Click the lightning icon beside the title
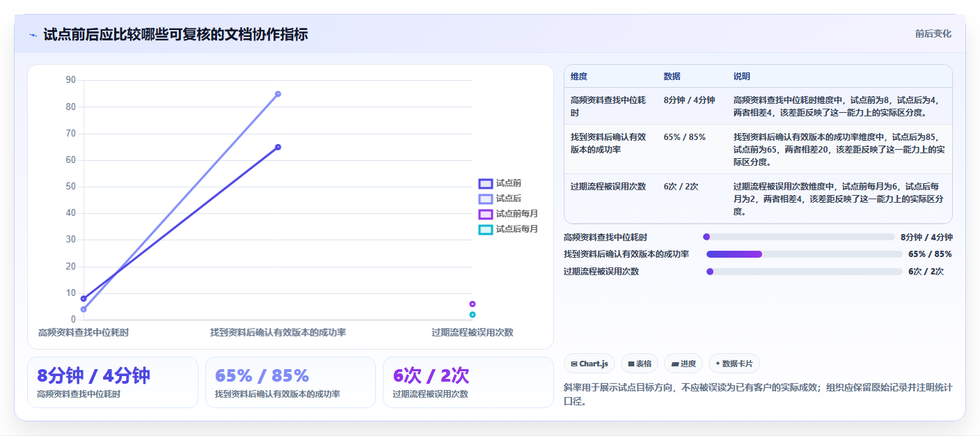The width and height of the screenshot is (980, 436). (33, 35)
